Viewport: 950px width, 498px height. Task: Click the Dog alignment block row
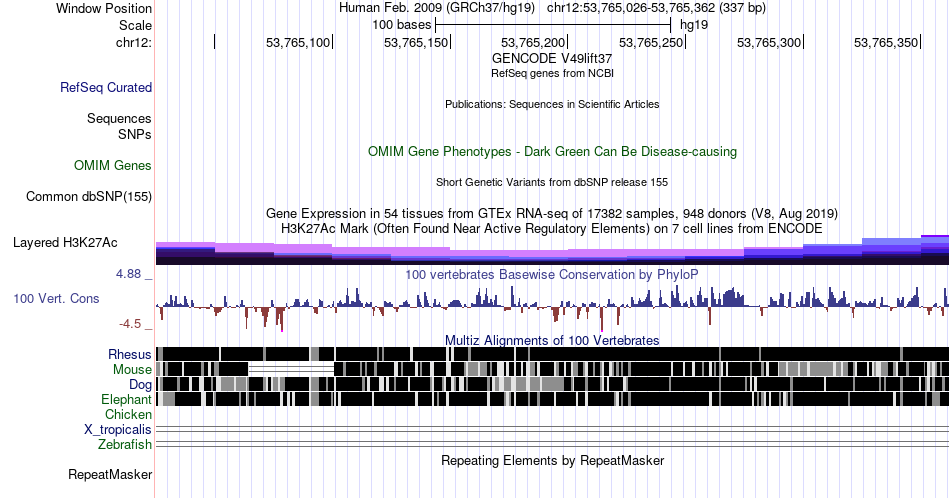coord(552,384)
